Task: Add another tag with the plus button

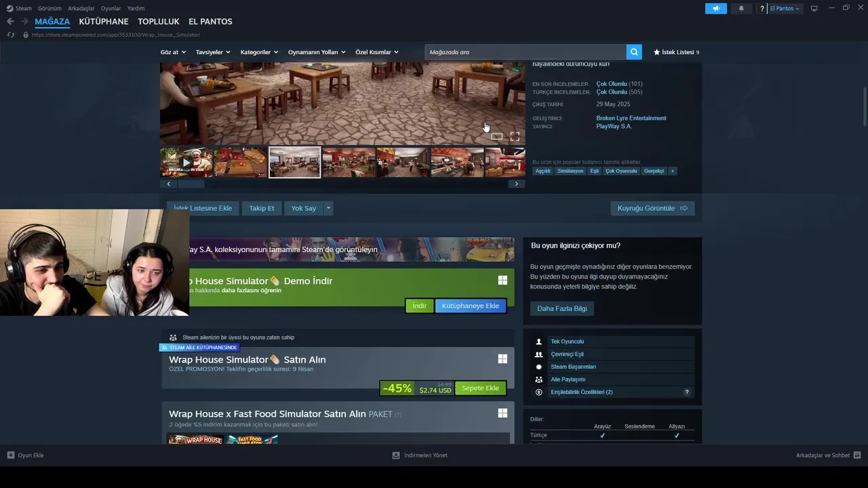Action: 673,171
